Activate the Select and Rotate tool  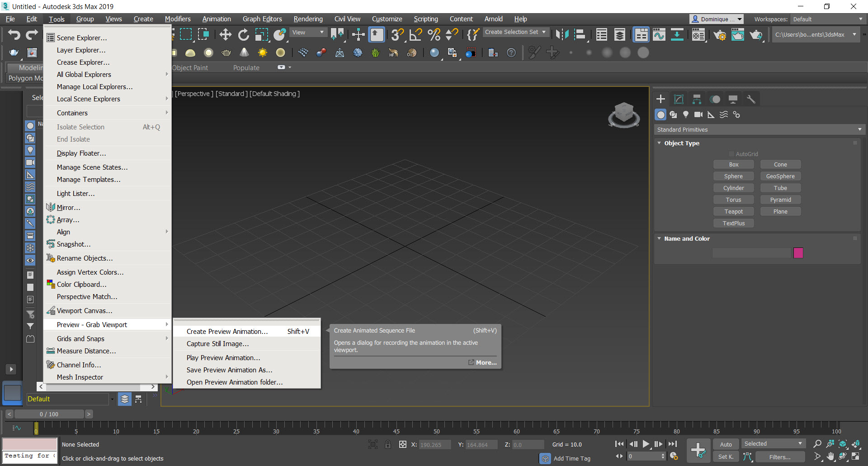243,35
